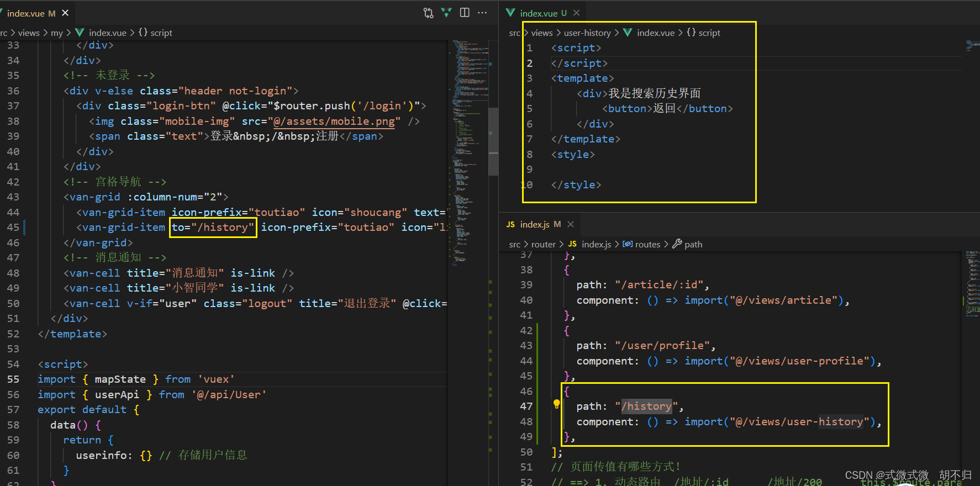The height and width of the screenshot is (486, 980).
Task: Click the Vue file icon on index.vue U tab
Action: (510, 13)
